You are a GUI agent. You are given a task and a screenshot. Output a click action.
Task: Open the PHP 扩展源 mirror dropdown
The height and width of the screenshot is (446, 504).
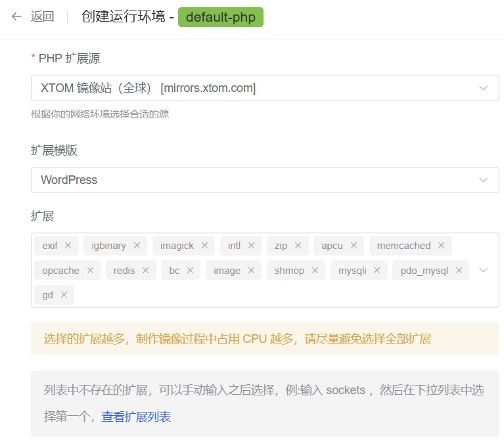pyautogui.click(x=265, y=88)
